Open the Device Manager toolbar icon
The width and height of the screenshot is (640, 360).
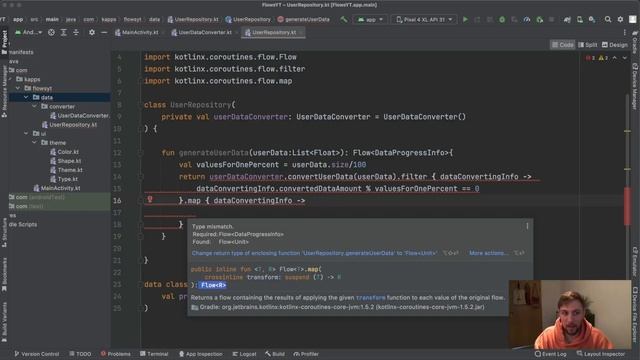(580, 19)
